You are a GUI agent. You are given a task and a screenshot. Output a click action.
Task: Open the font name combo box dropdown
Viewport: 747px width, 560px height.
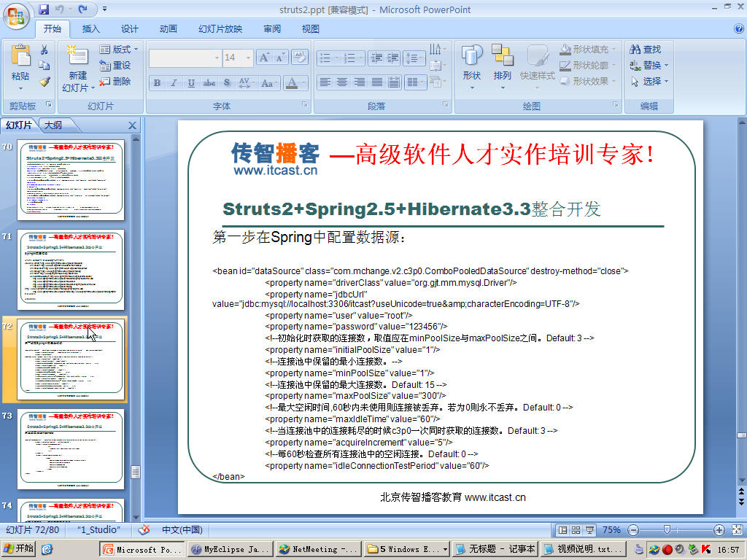tap(217, 58)
